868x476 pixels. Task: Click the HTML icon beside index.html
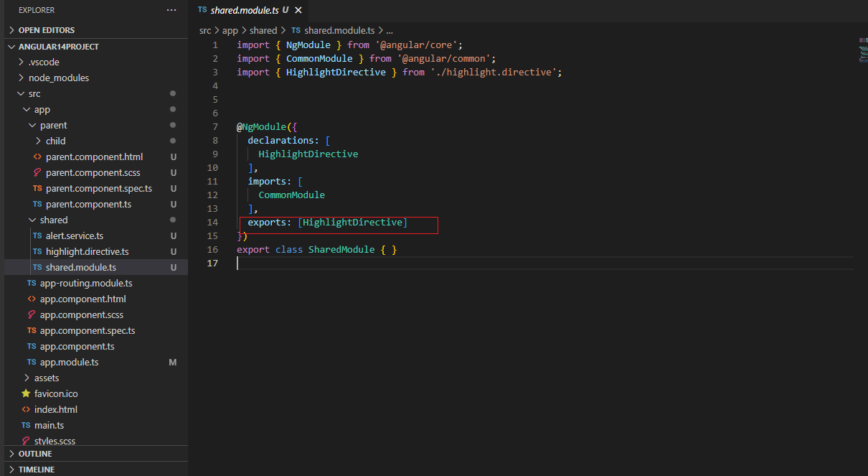[26, 409]
